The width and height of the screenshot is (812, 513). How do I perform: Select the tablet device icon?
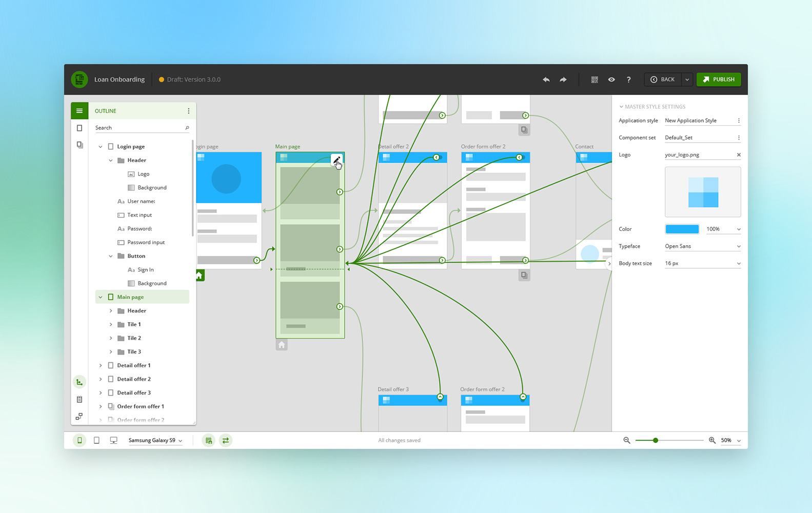coord(96,440)
